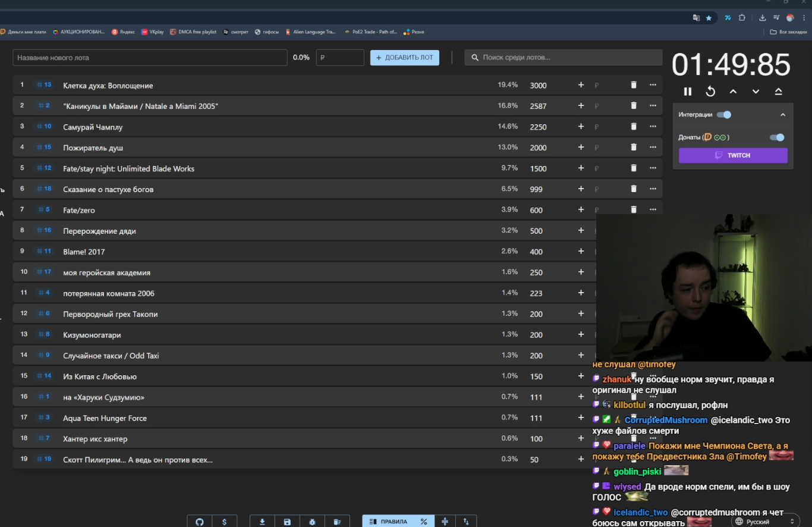Click the save floppy disk icon
The width and height of the screenshot is (812, 527).
pos(287,522)
